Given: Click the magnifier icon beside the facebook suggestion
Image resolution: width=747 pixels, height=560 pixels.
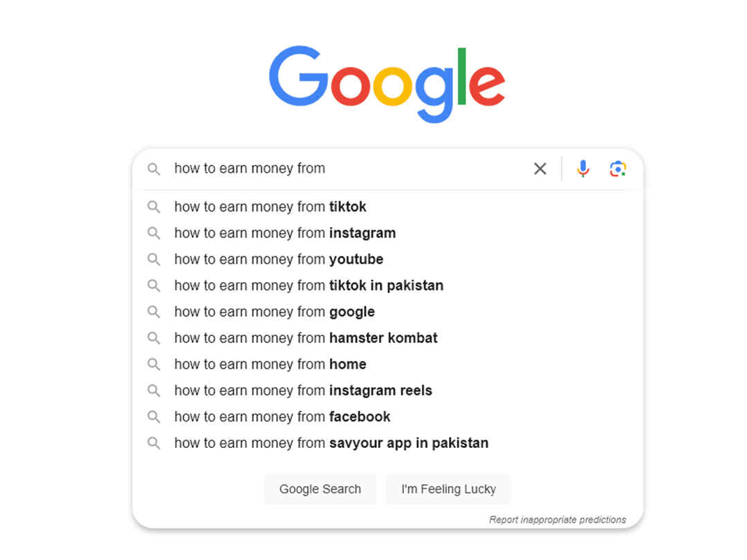Looking at the screenshot, I should point(154,416).
